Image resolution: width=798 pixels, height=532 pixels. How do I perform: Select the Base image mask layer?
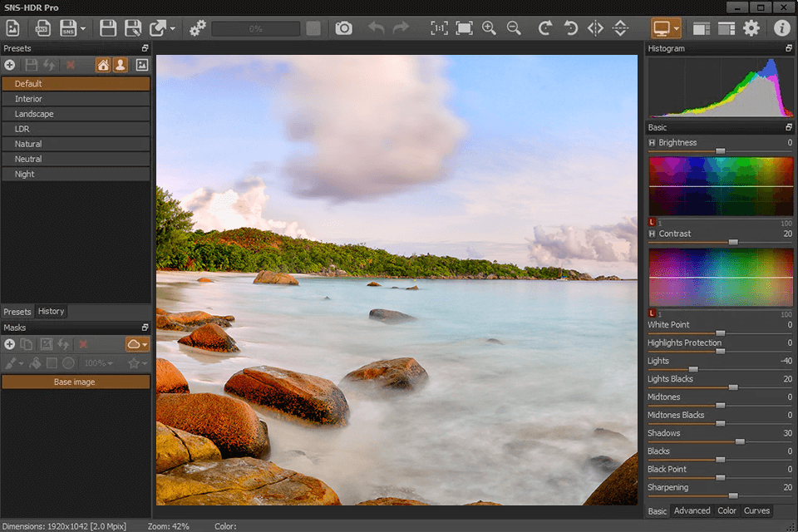click(x=75, y=382)
